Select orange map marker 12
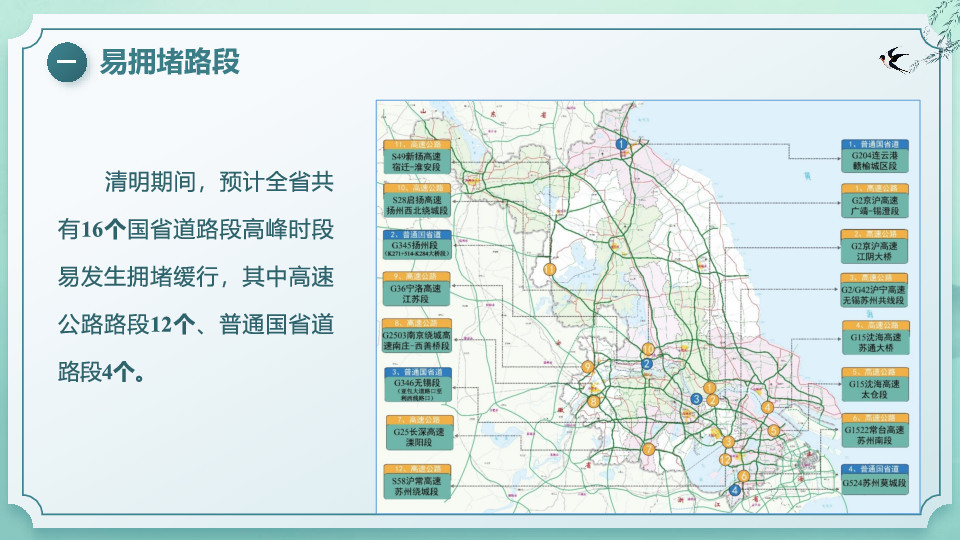Screen dimensions: 960x540 (726, 459)
